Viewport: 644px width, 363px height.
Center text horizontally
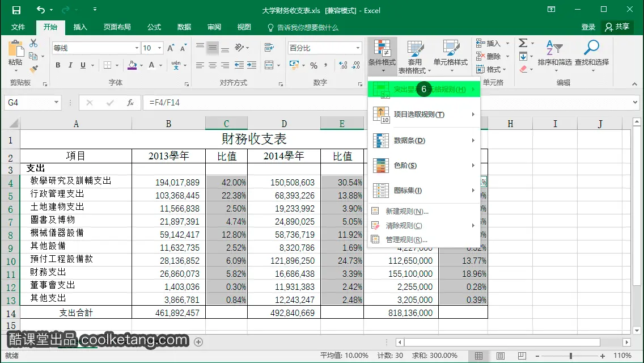213,65
